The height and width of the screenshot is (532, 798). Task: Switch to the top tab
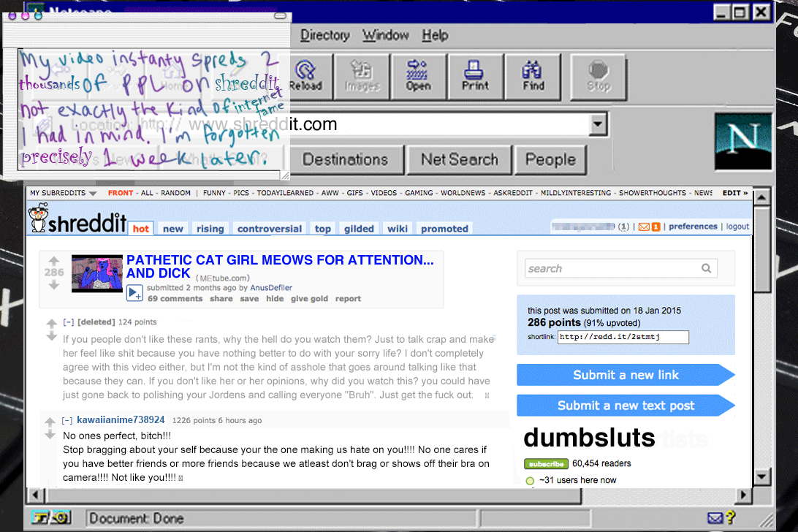coord(323,229)
